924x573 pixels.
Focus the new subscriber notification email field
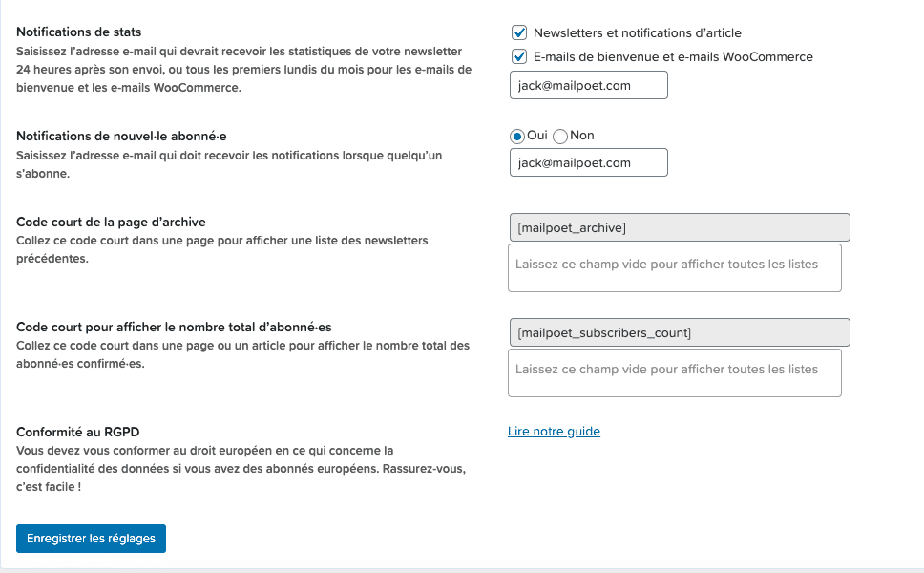click(x=588, y=162)
